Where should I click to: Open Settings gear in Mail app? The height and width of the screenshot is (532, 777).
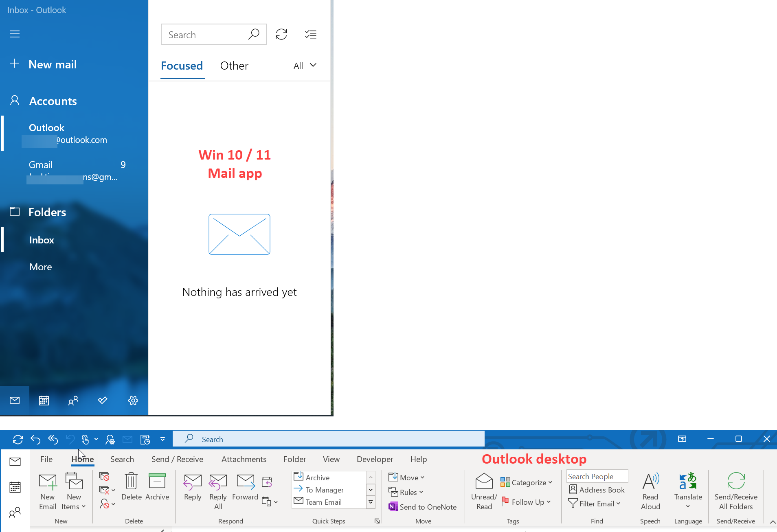pos(133,401)
